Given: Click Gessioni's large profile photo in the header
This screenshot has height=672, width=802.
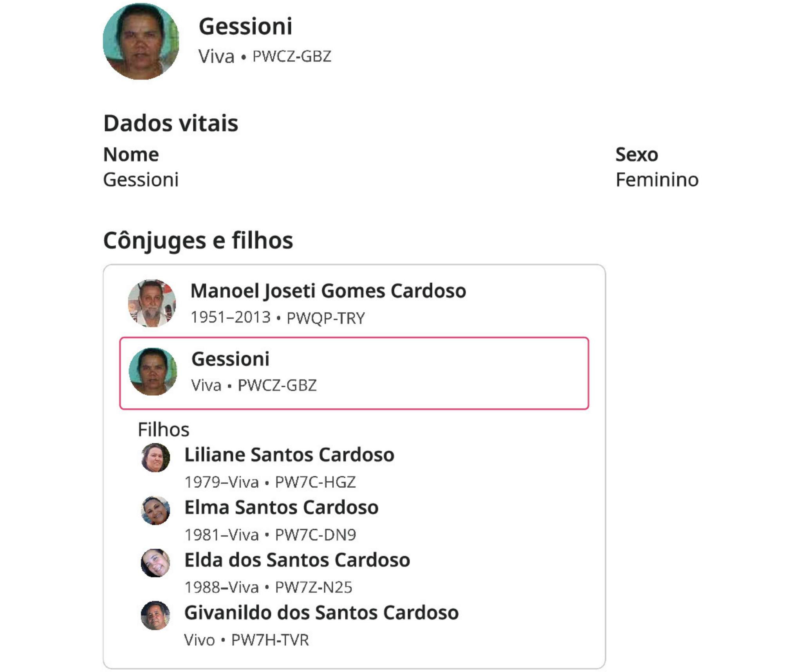Looking at the screenshot, I should pyautogui.click(x=141, y=41).
